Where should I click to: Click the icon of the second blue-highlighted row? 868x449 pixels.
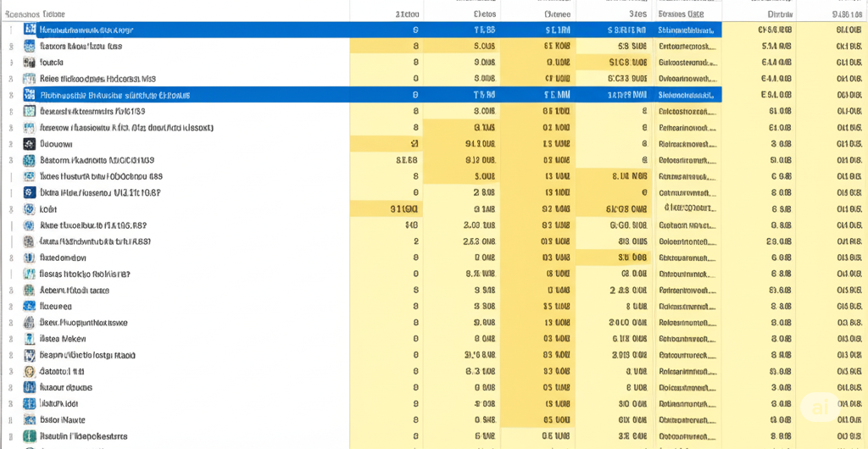[x=30, y=95]
